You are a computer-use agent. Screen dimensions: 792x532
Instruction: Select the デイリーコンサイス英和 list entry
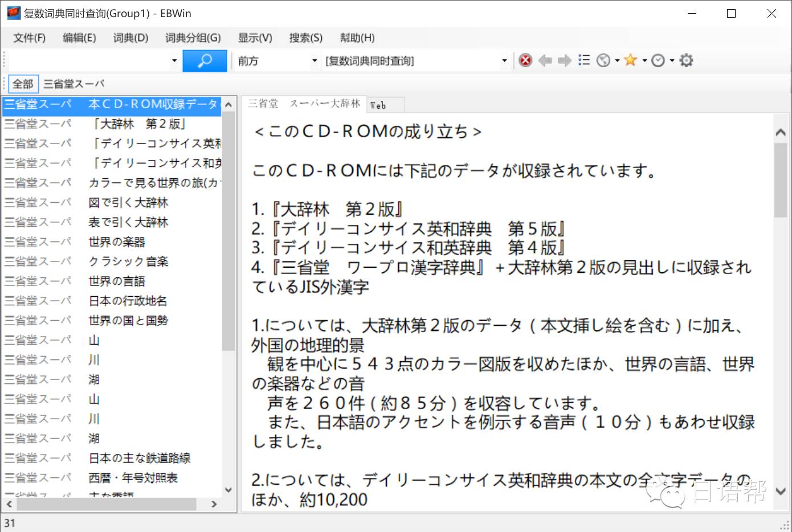pos(112,144)
